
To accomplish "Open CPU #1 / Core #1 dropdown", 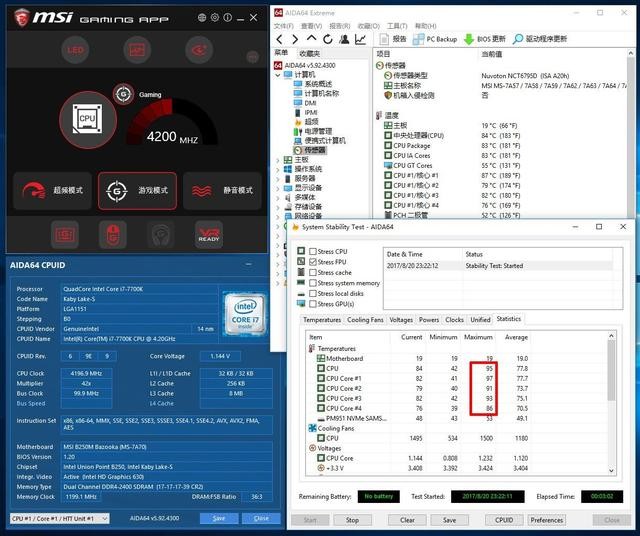I will click(60, 518).
